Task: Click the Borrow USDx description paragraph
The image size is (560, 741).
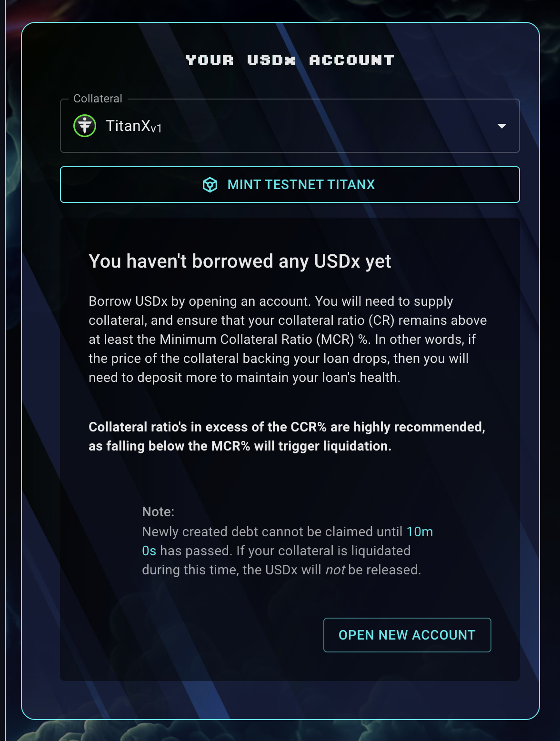Action: (x=288, y=339)
